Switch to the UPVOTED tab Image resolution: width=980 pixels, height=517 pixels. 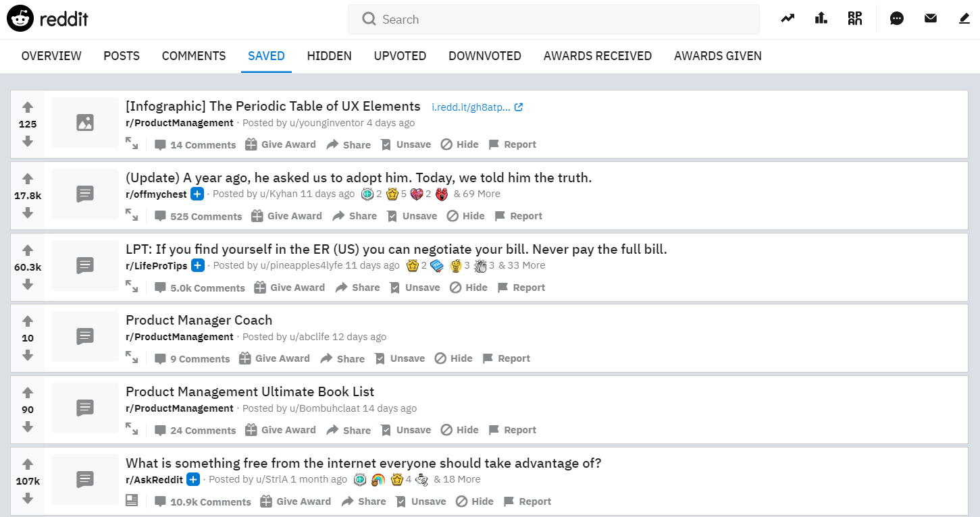click(x=400, y=56)
